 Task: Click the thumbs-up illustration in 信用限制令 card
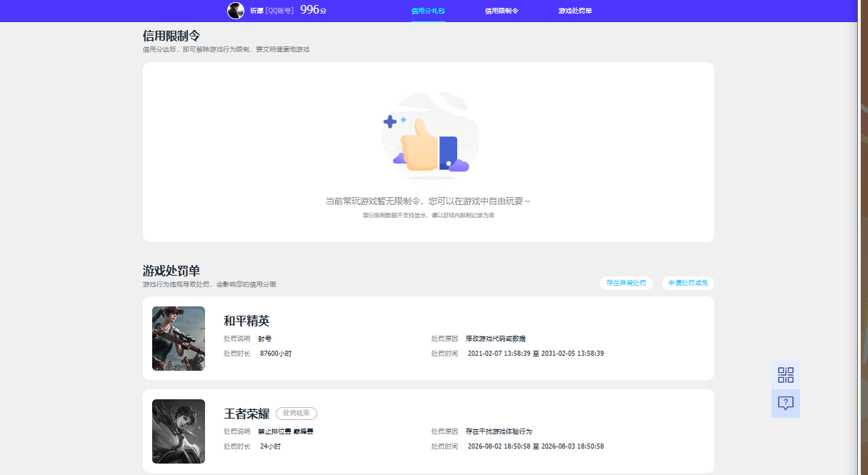coord(429,136)
